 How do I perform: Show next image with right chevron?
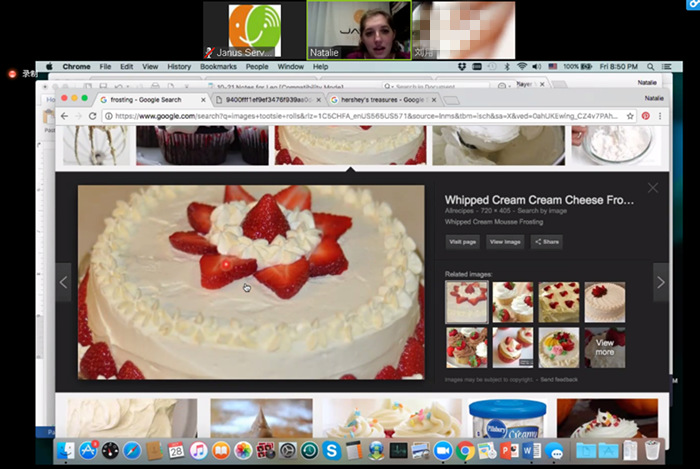pyautogui.click(x=661, y=282)
